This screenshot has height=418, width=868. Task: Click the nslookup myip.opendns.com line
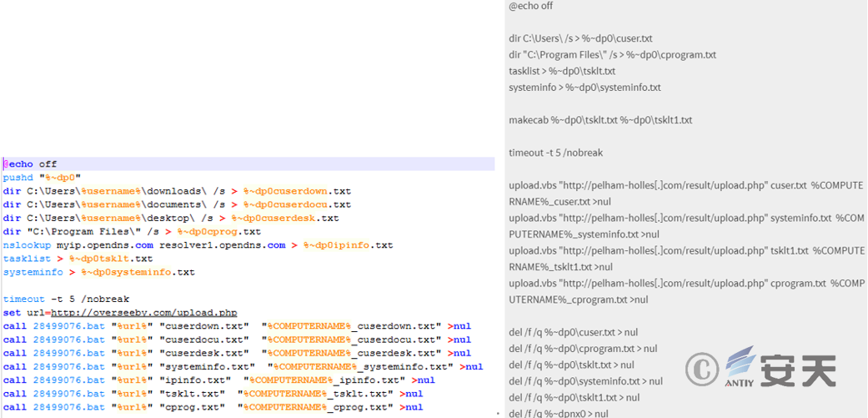[198, 244]
